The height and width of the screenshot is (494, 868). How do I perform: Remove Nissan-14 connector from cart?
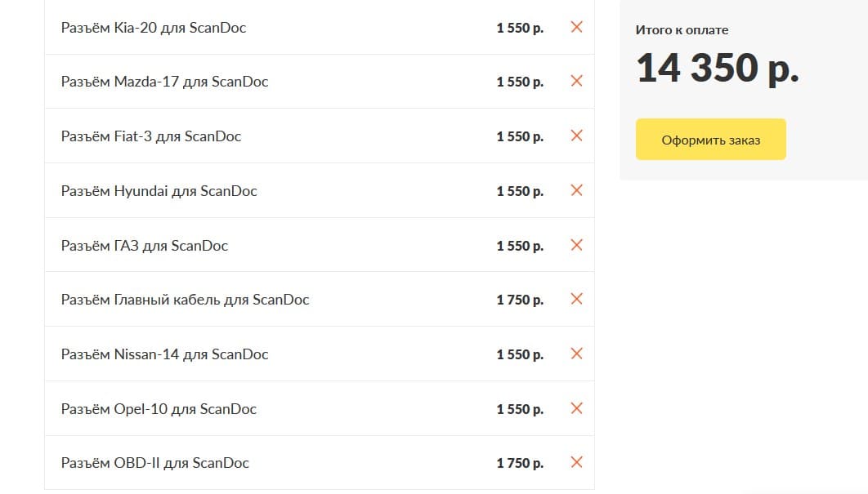[x=576, y=354]
